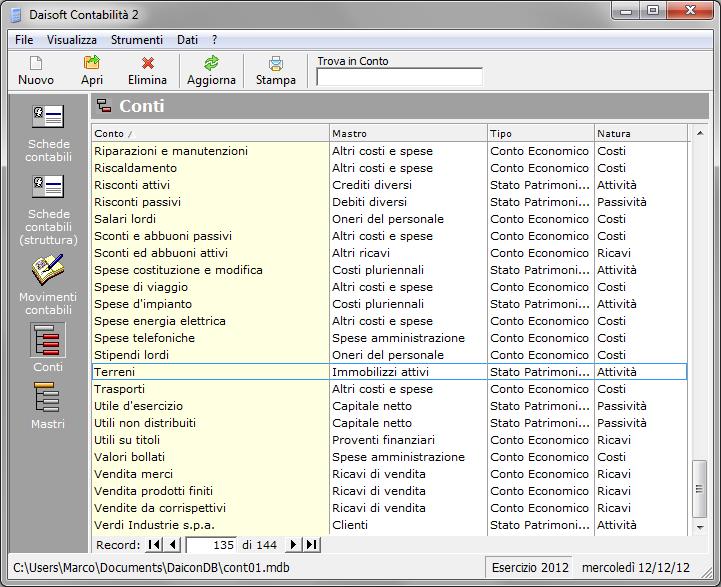Sort by the Natura column header

tap(640, 133)
